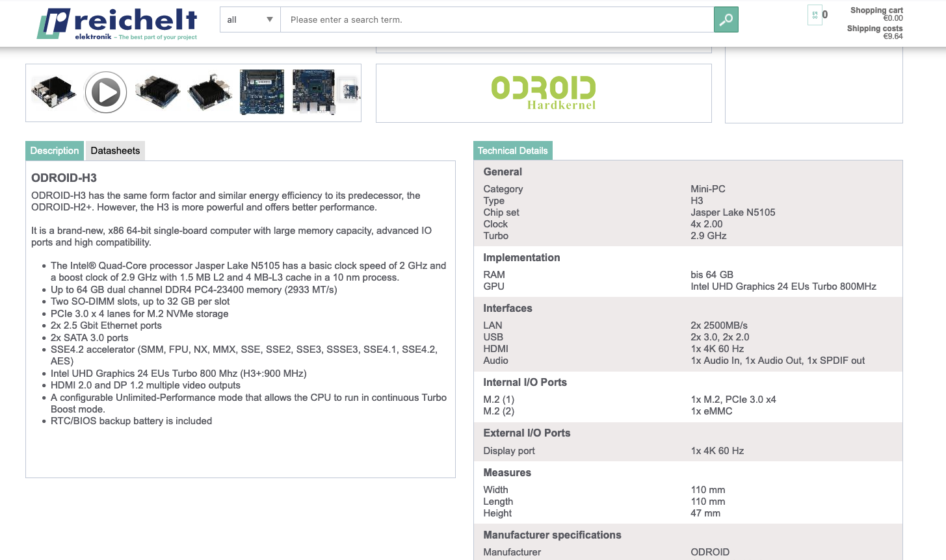Click the RAM value "bis 64 GB"
946x560 pixels.
coord(712,275)
